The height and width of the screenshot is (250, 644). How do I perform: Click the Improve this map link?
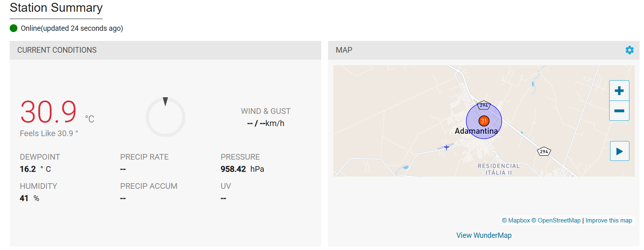tap(609, 220)
